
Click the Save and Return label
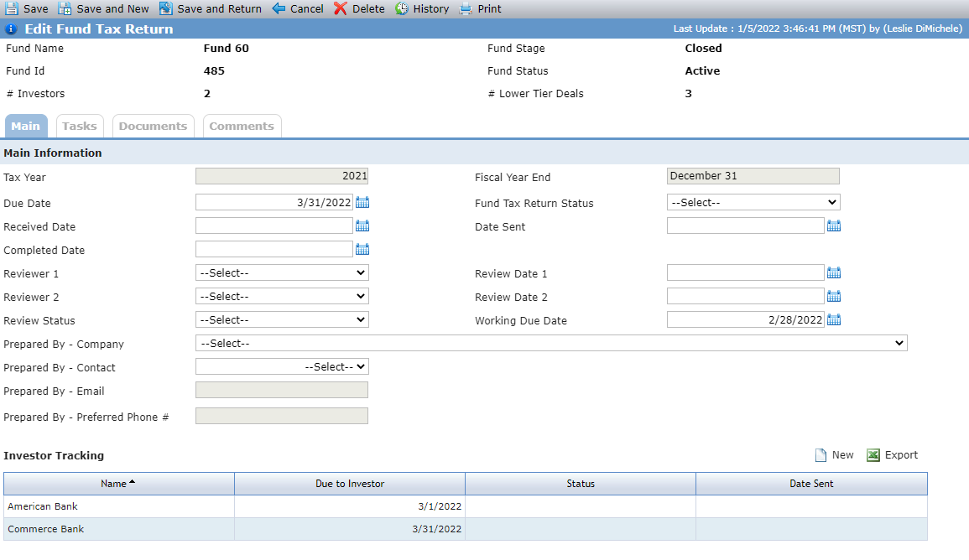(219, 8)
